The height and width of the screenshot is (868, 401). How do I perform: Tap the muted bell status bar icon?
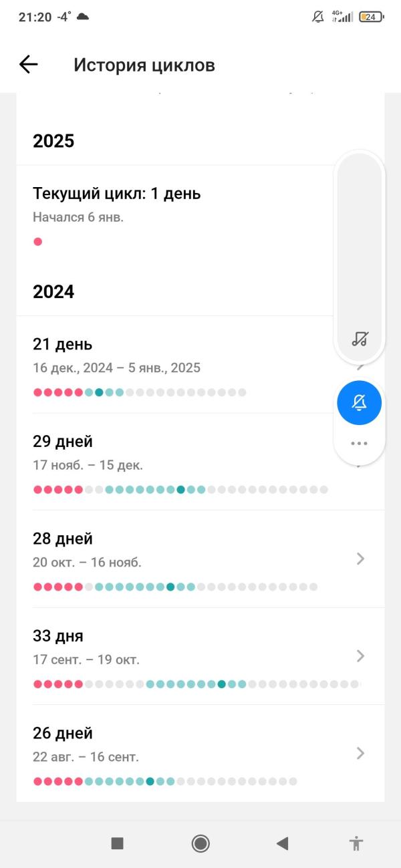pos(318,17)
